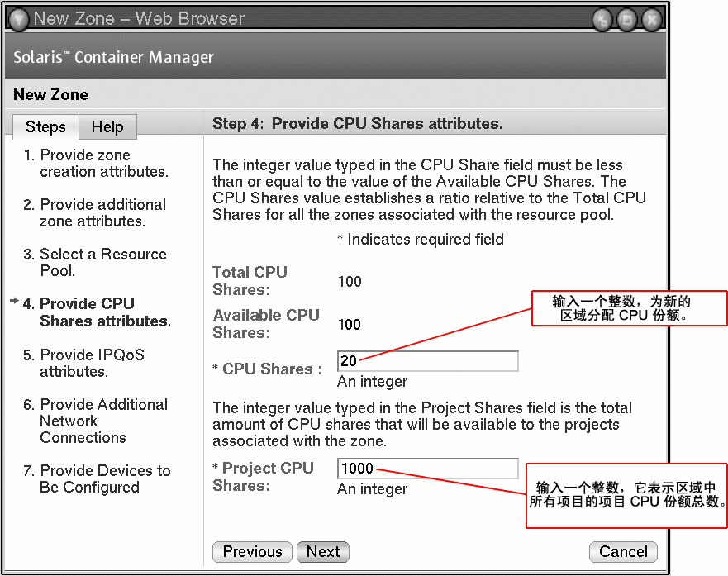Close the New Zone browser window
The height and width of the screenshot is (576, 728).
coord(651,20)
